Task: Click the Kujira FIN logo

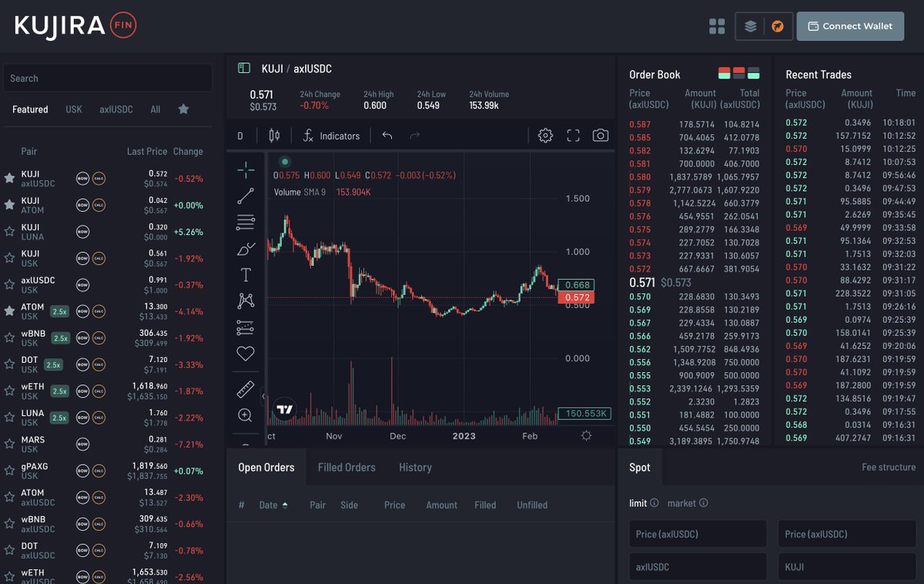Action: [75, 26]
